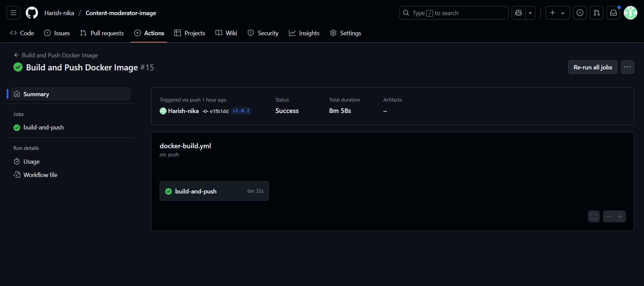Switch to the Settings tab
The height and width of the screenshot is (286, 644).
click(x=346, y=33)
